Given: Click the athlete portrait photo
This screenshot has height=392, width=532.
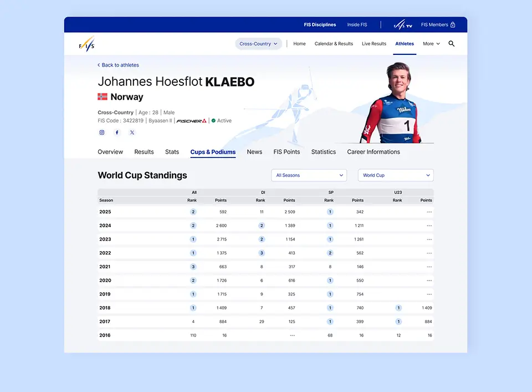Looking at the screenshot, I should click(x=391, y=102).
